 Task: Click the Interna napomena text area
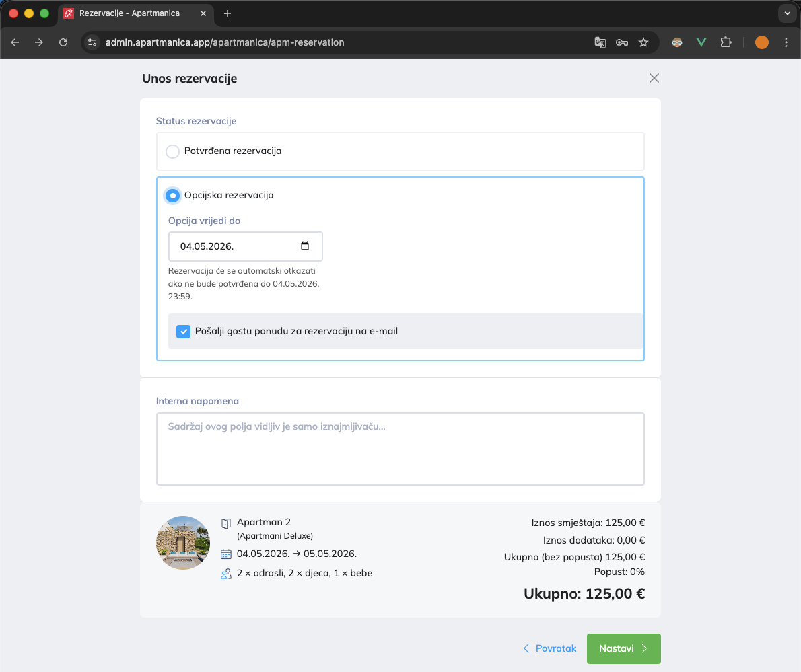[x=400, y=449]
